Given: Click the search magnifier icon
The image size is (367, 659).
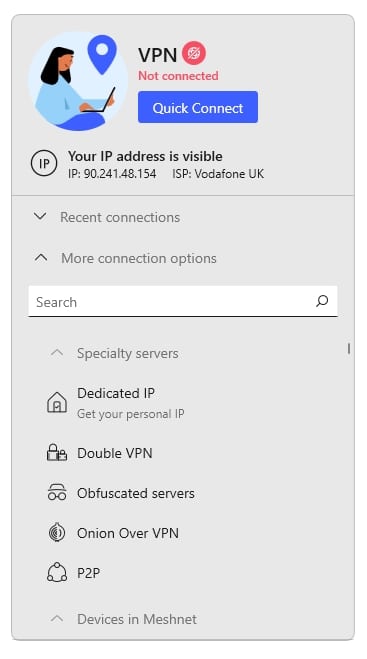Looking at the screenshot, I should click(322, 301).
